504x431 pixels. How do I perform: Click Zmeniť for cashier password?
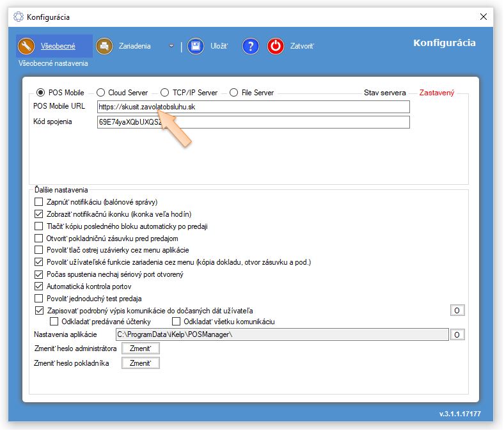[x=140, y=363]
